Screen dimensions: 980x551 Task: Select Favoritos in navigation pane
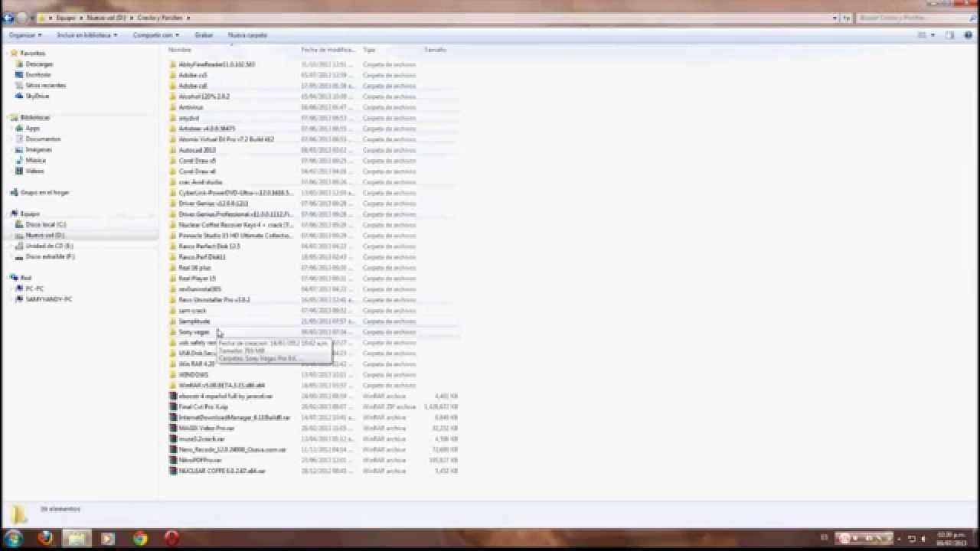[x=32, y=54]
